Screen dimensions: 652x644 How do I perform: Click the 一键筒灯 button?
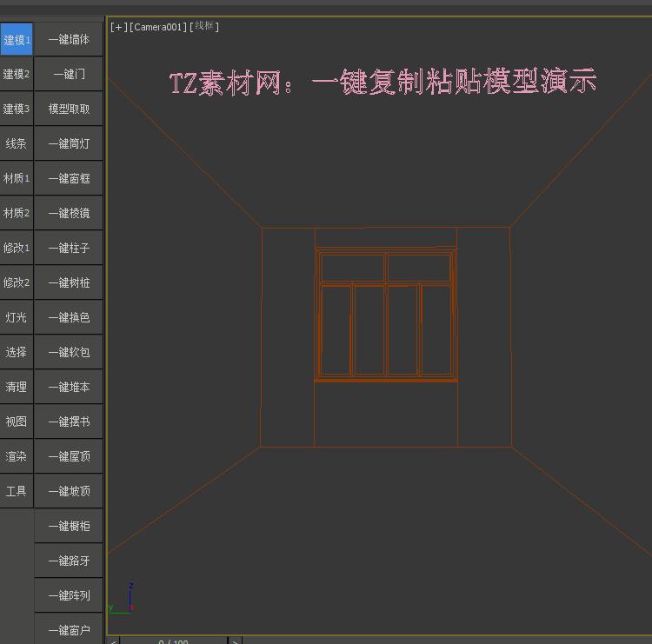(69, 143)
